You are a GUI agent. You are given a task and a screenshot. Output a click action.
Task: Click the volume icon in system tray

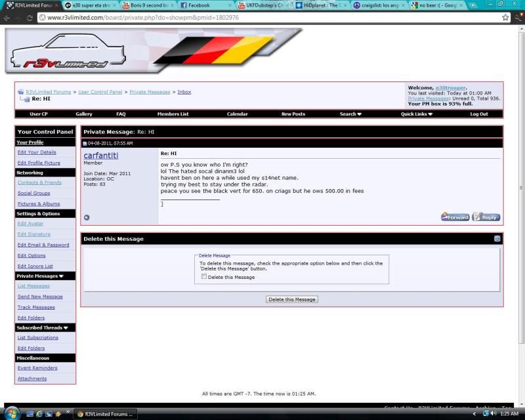click(493, 413)
